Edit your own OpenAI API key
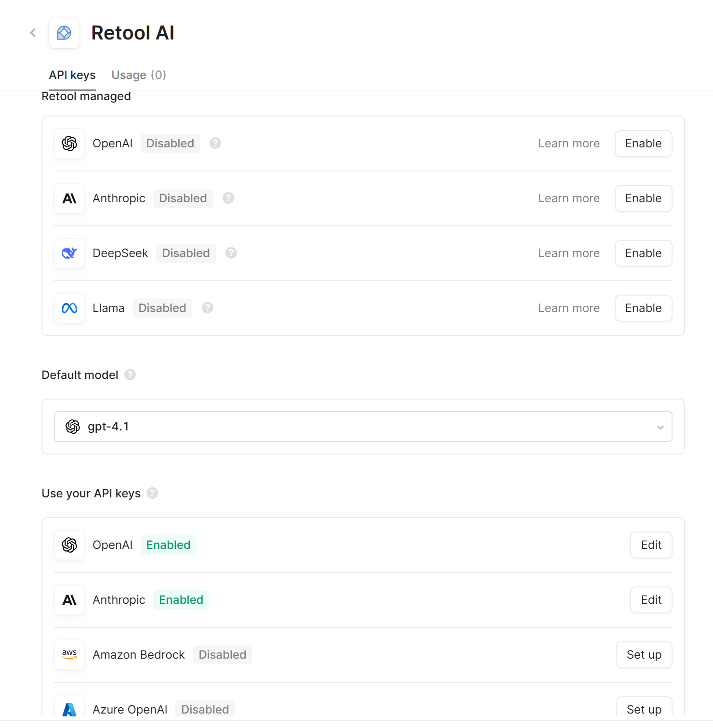Image resolution: width=713 pixels, height=728 pixels. [651, 545]
